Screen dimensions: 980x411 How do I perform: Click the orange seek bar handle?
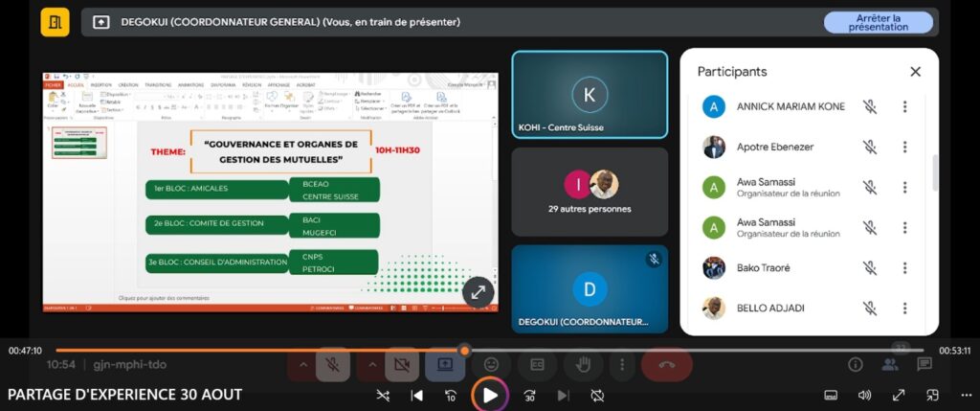click(464, 351)
